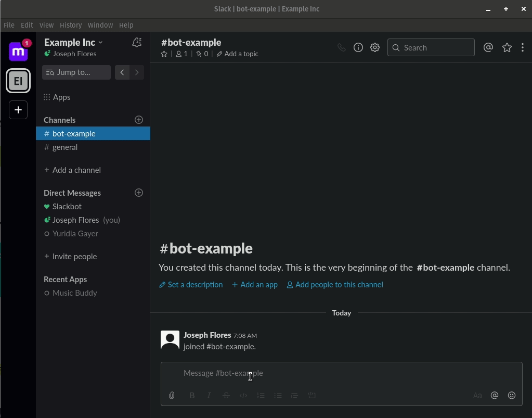Toggle bulleted list in composer
532x418 pixels.
pyautogui.click(x=278, y=395)
